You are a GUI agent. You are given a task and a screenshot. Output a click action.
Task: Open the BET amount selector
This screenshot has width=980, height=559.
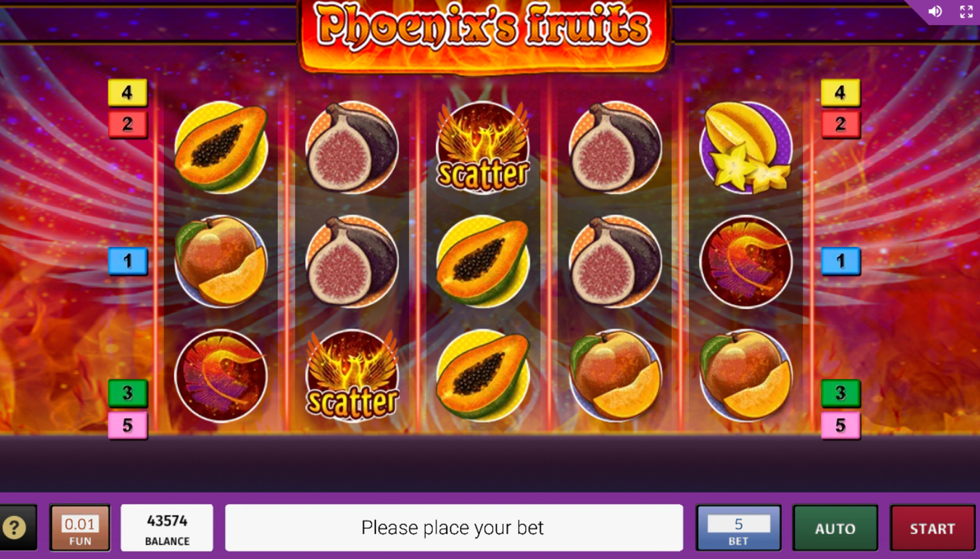[738, 528]
